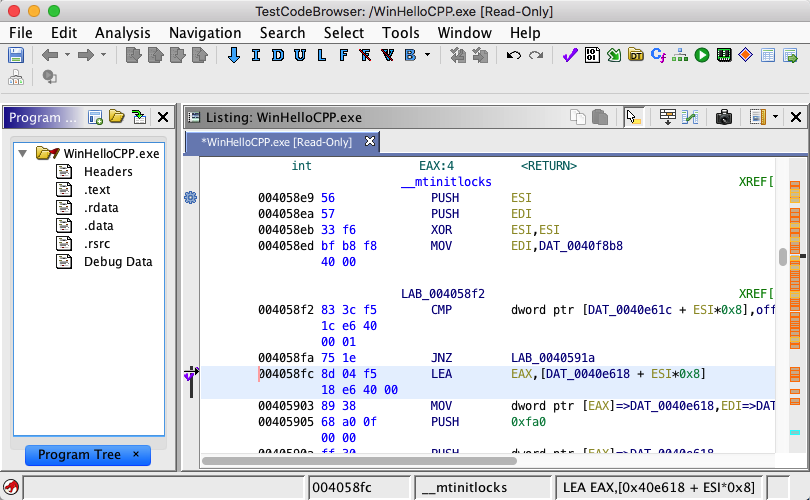
Task: Open the Decompiler Cf icon
Action: pyautogui.click(x=658, y=55)
